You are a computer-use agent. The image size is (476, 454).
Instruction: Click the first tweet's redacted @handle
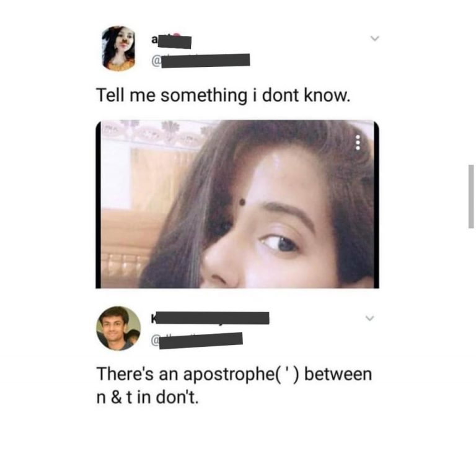[x=201, y=60]
